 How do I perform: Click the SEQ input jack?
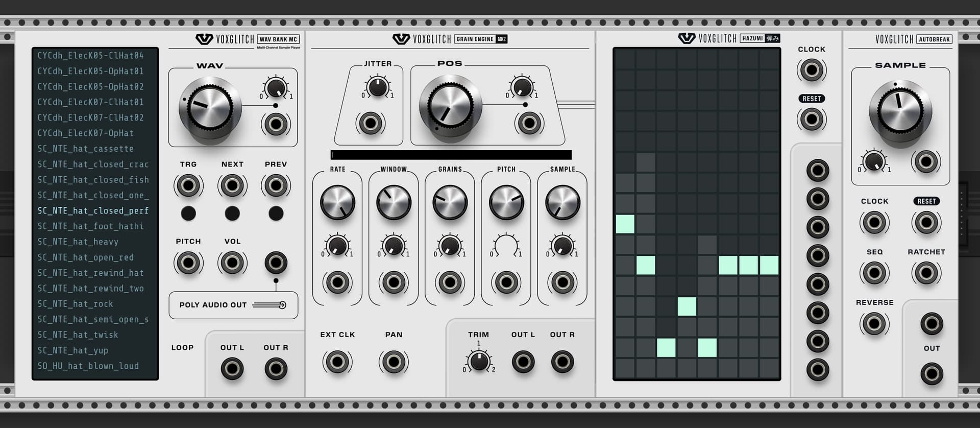(874, 273)
